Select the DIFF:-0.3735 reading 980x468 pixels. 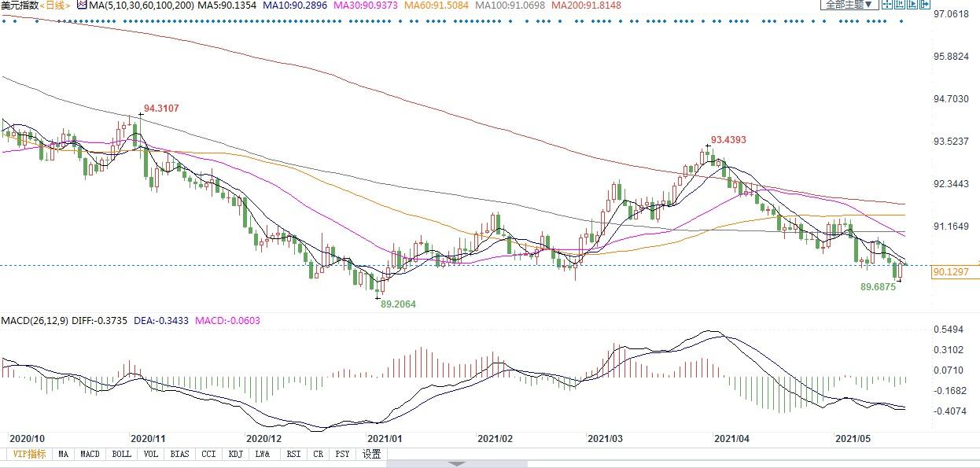point(98,321)
